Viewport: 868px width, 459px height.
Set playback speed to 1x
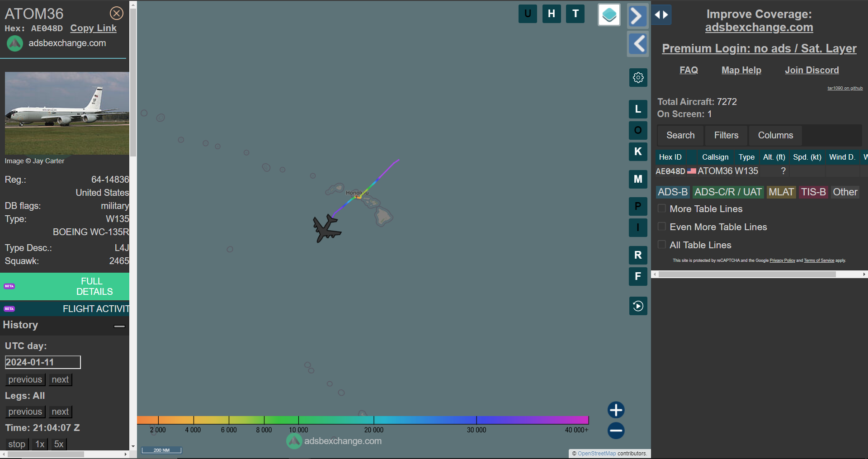pos(40,444)
